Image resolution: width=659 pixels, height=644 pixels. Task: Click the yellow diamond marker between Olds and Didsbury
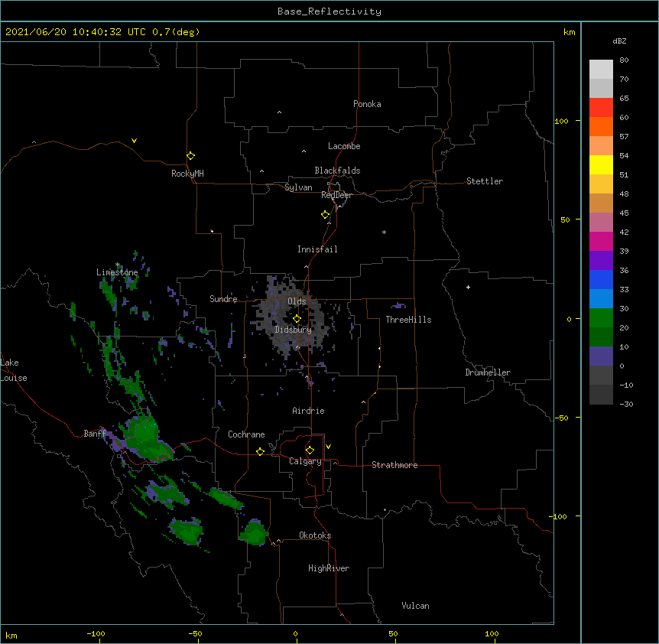click(297, 319)
